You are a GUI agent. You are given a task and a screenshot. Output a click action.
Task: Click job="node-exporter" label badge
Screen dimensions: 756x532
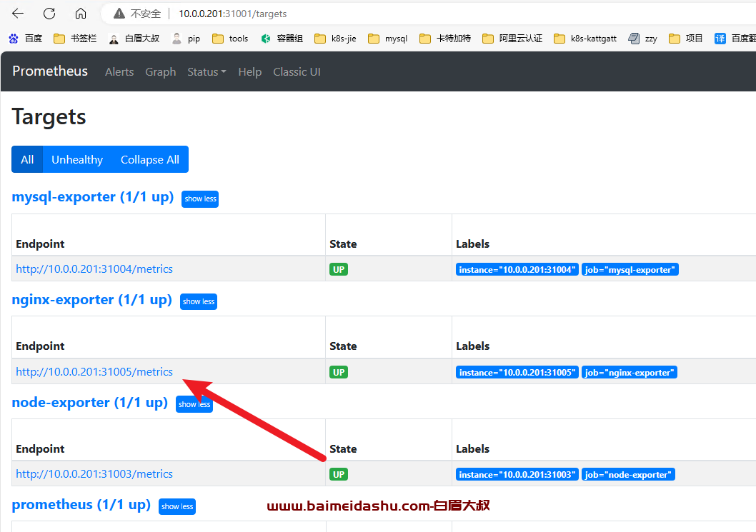pyautogui.click(x=628, y=474)
